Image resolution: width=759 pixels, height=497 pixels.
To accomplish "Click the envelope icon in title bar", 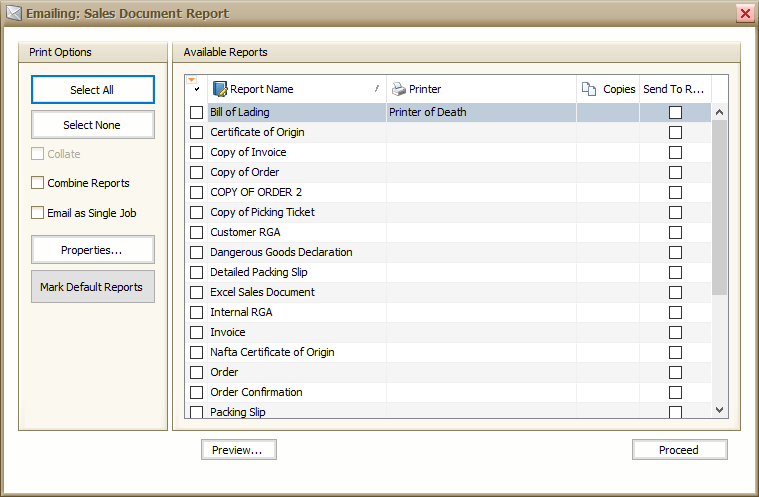I will [x=15, y=14].
